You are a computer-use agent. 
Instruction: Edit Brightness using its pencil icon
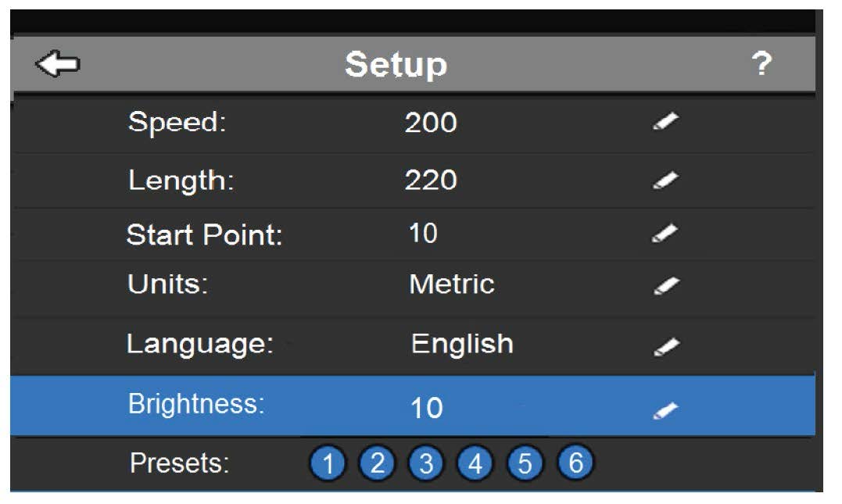[x=666, y=411]
